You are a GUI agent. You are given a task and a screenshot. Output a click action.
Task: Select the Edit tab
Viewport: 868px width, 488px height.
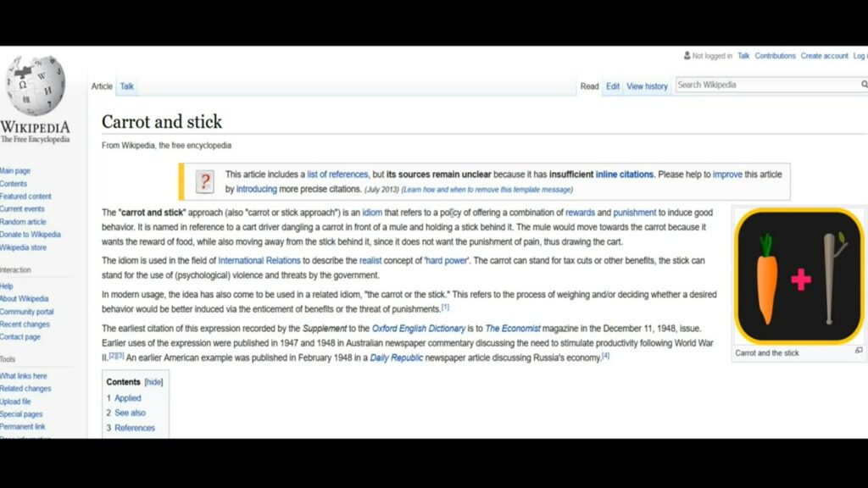point(612,86)
